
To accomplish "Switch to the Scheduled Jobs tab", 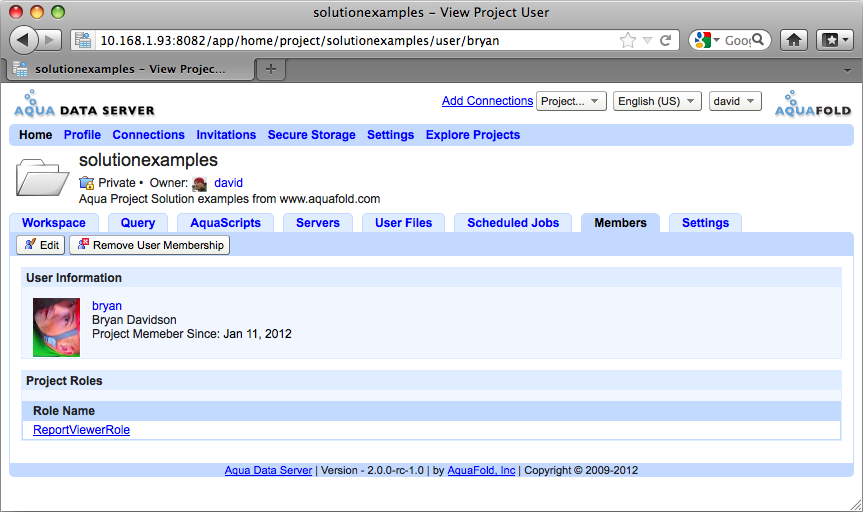I will pyautogui.click(x=513, y=223).
